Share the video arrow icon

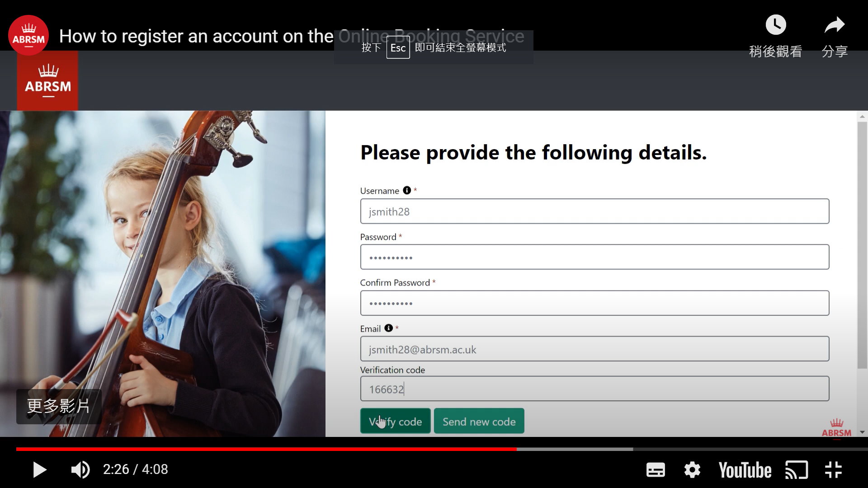point(834,25)
